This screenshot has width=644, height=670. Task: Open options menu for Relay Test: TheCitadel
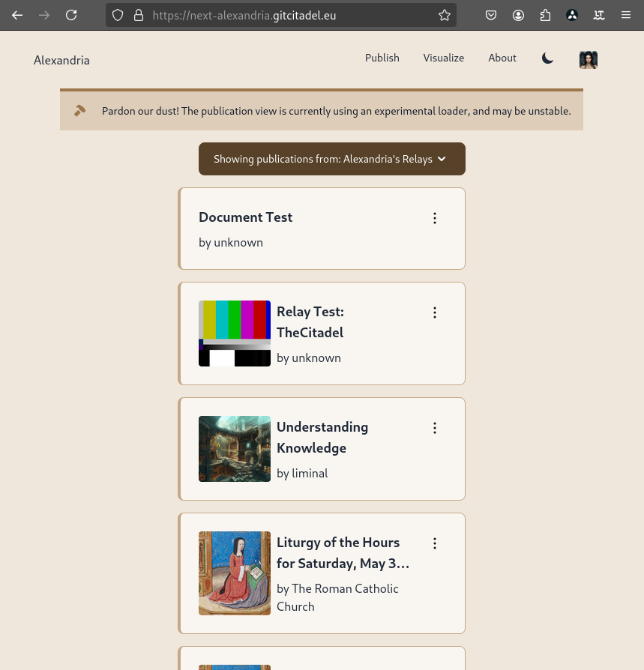(x=435, y=313)
